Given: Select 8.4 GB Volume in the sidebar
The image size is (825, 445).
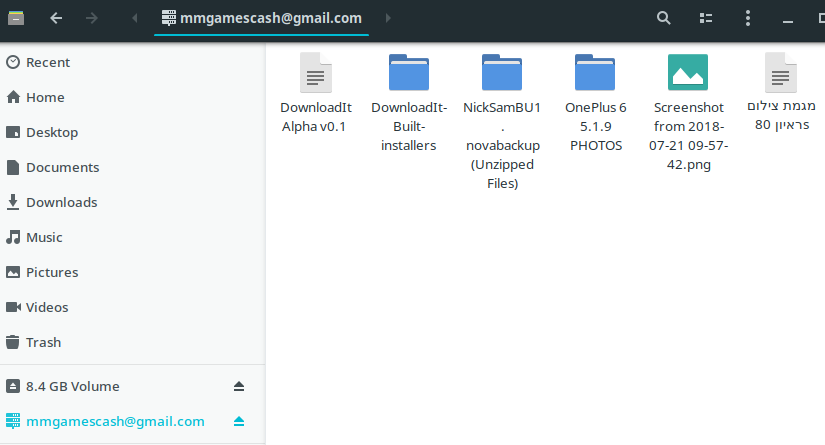Looking at the screenshot, I should pyautogui.click(x=133, y=386).
